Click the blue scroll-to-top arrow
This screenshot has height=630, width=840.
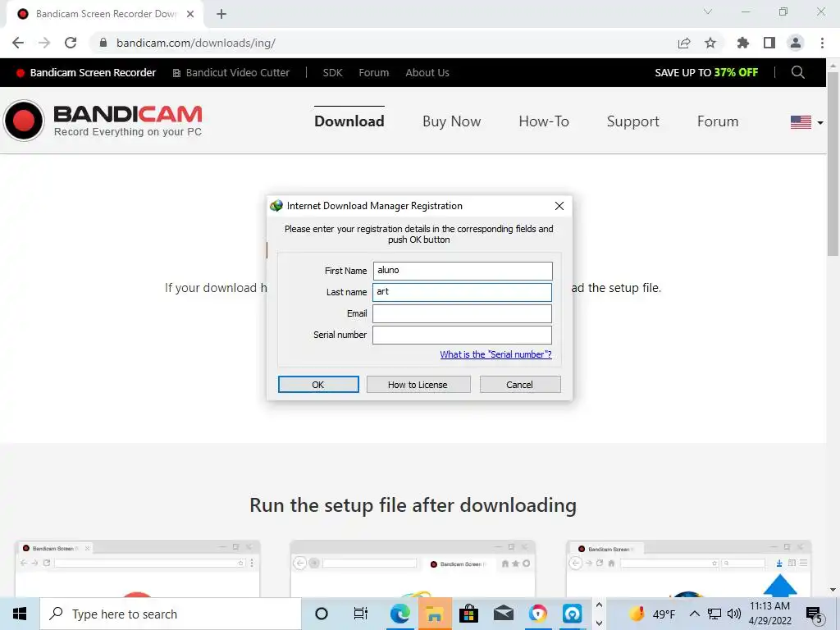point(780,586)
